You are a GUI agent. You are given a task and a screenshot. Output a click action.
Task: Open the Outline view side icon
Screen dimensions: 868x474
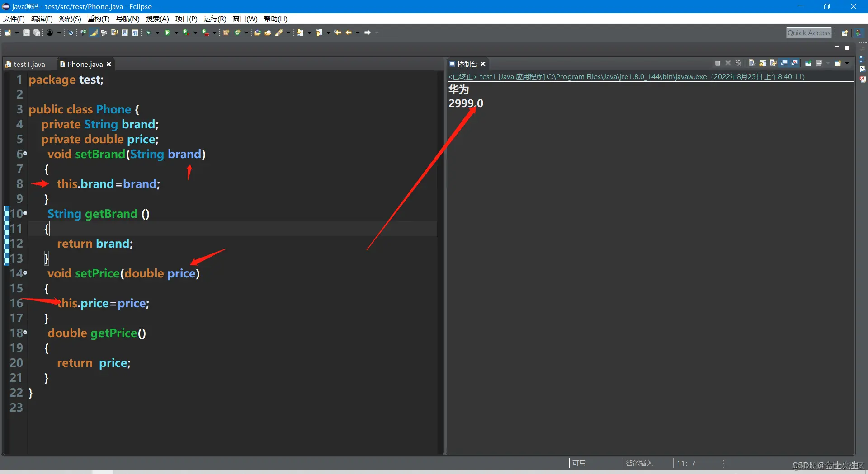[863, 59]
